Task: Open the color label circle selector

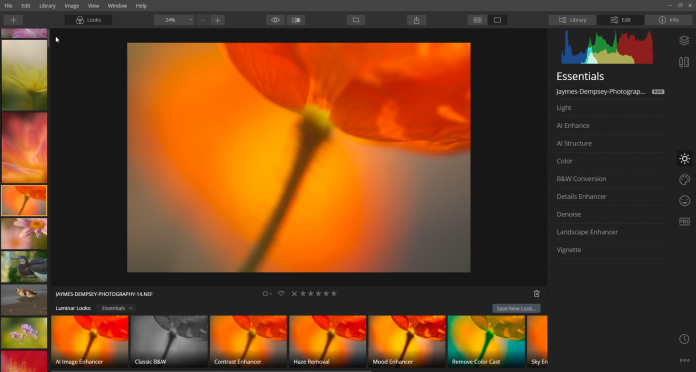Action: 266,293
